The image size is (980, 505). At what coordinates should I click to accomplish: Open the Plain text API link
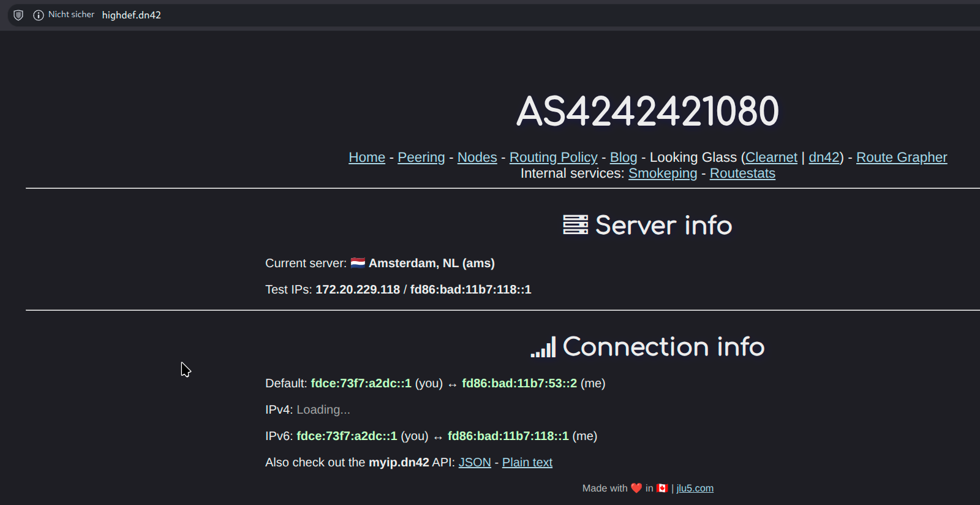click(527, 462)
